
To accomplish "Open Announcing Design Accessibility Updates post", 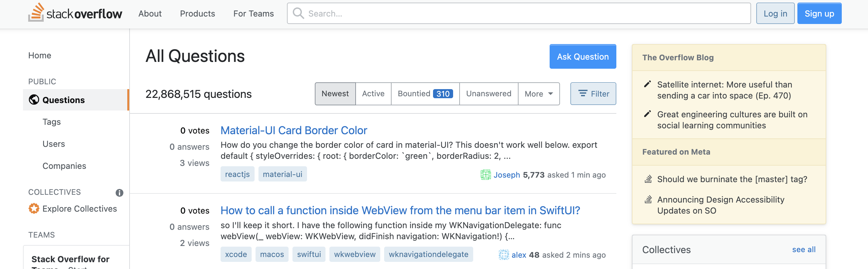I will coord(720,205).
